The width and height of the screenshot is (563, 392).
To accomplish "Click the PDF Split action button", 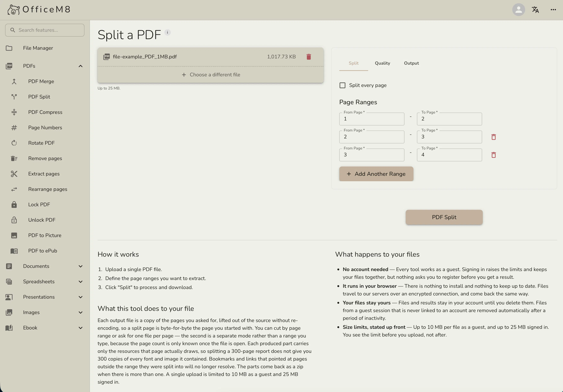I will click(444, 217).
